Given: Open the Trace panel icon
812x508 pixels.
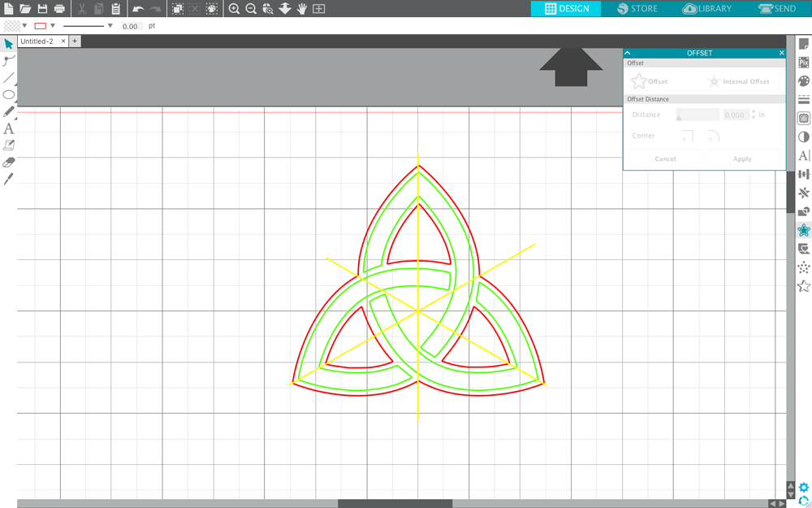Looking at the screenshot, I should pyautogui.click(x=804, y=118).
